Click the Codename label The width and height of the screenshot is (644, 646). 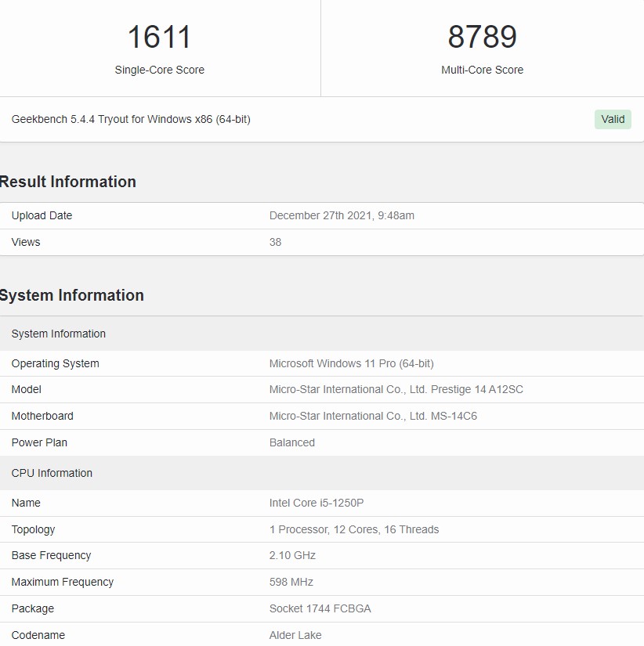pyautogui.click(x=38, y=635)
